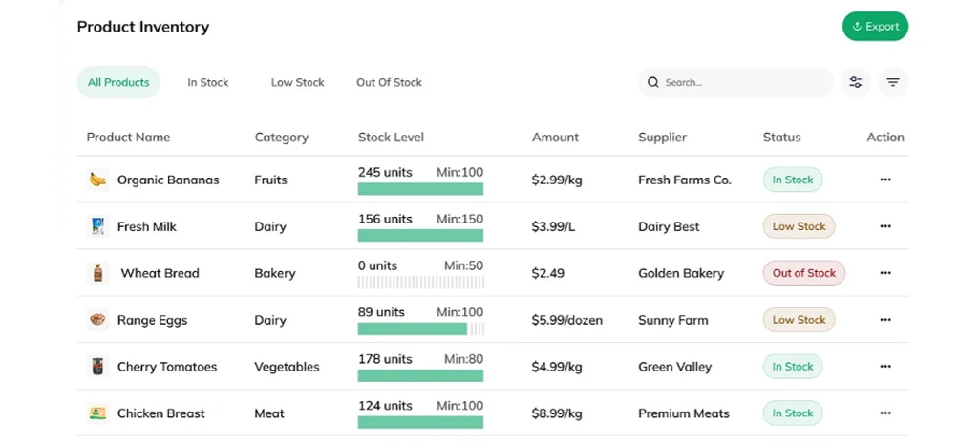980x445 pixels.
Task: Sort by Status column header
Action: [781, 137]
